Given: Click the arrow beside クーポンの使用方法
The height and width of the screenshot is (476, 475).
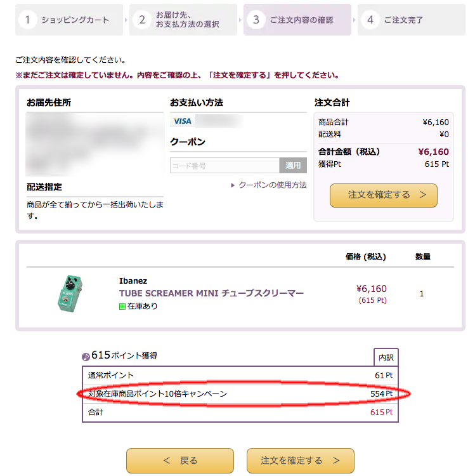Looking at the screenshot, I should pos(233,185).
